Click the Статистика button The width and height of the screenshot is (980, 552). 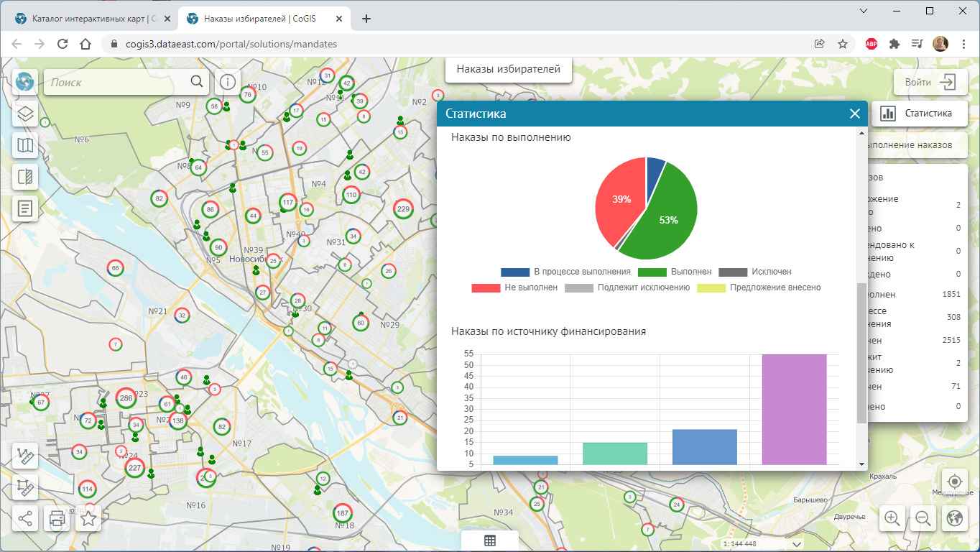pyautogui.click(x=919, y=113)
